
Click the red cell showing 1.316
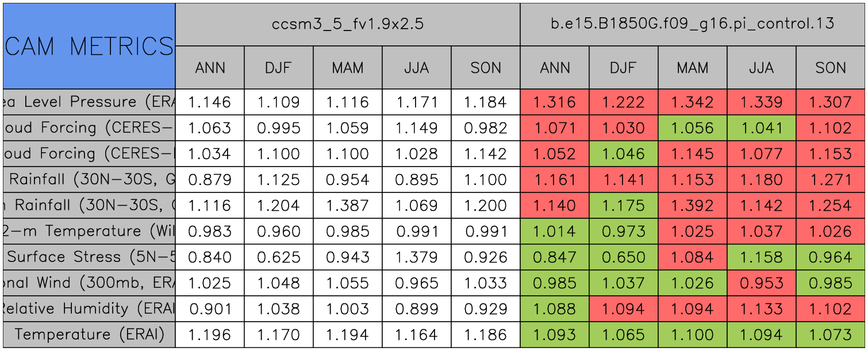pyautogui.click(x=555, y=102)
